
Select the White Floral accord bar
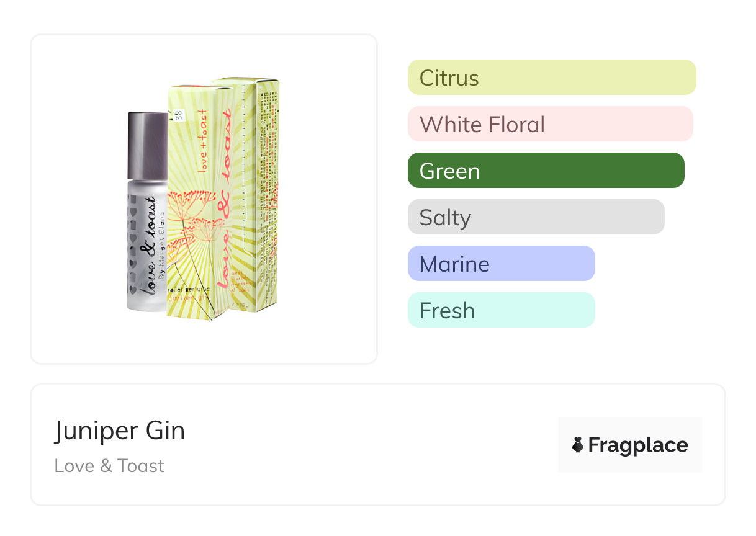[550, 124]
